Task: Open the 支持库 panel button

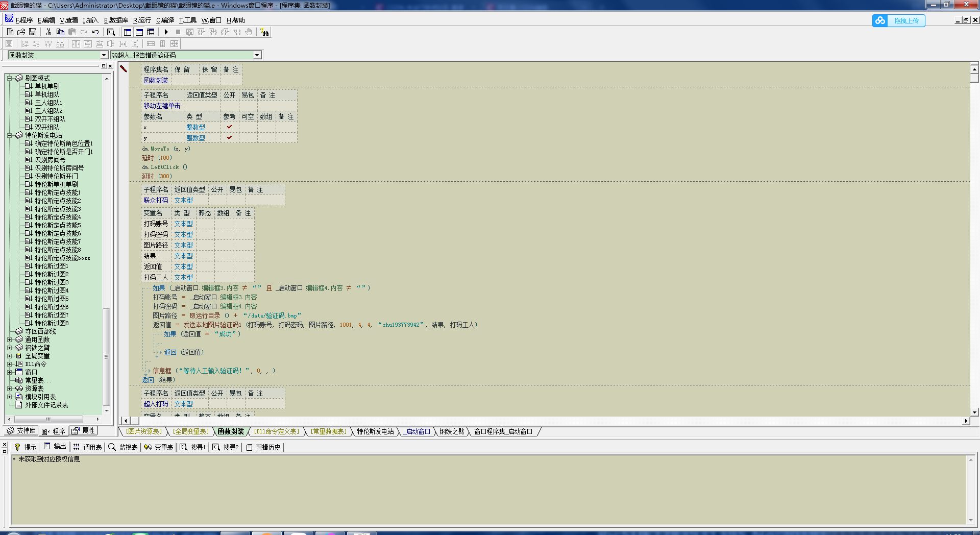Action: (x=21, y=431)
